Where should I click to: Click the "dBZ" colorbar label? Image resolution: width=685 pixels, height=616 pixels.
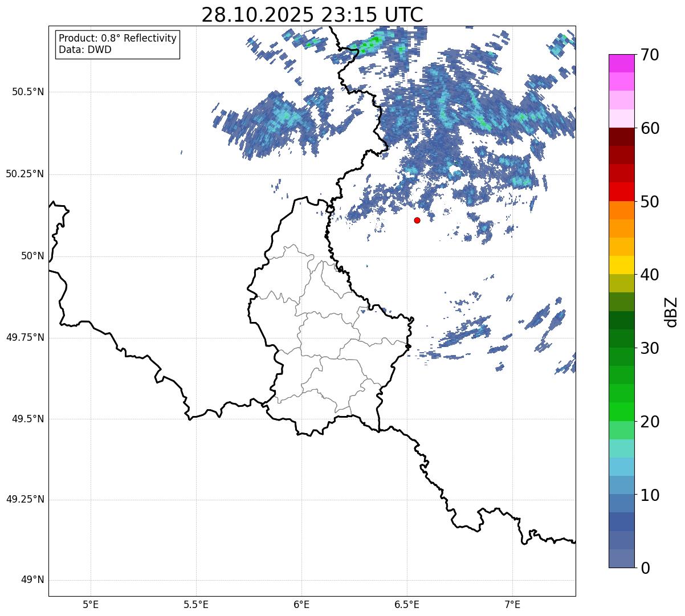pyautogui.click(x=671, y=311)
